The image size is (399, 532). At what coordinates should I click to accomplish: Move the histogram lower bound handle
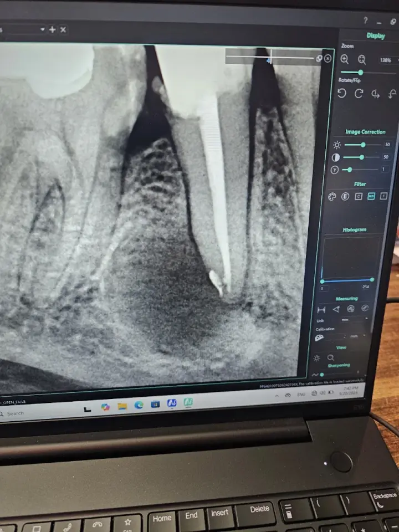click(322, 282)
